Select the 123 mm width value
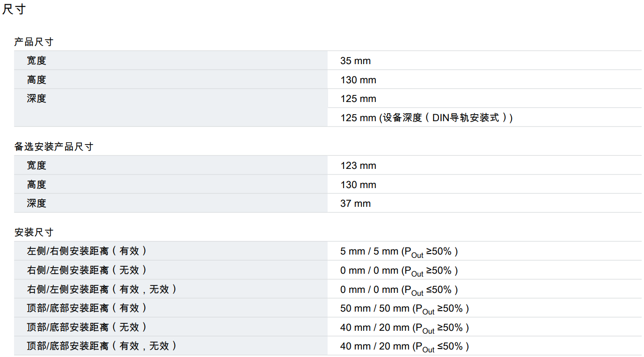The image size is (644, 357). 358,166
